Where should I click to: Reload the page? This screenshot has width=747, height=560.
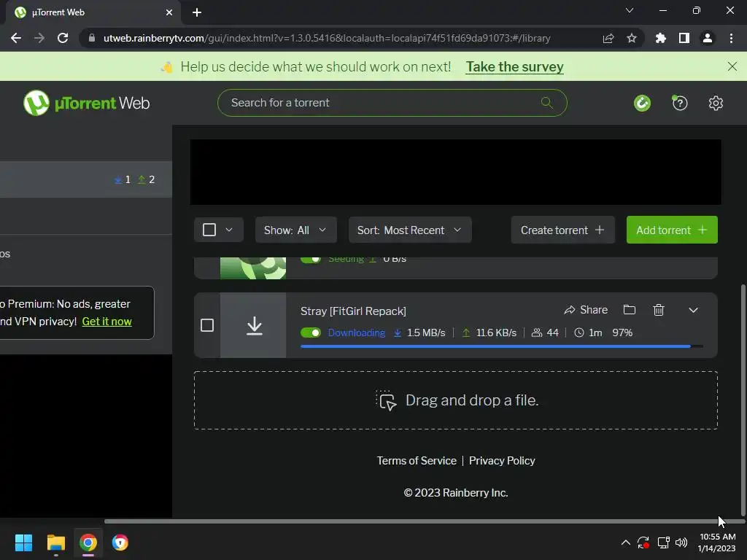pyautogui.click(x=63, y=38)
